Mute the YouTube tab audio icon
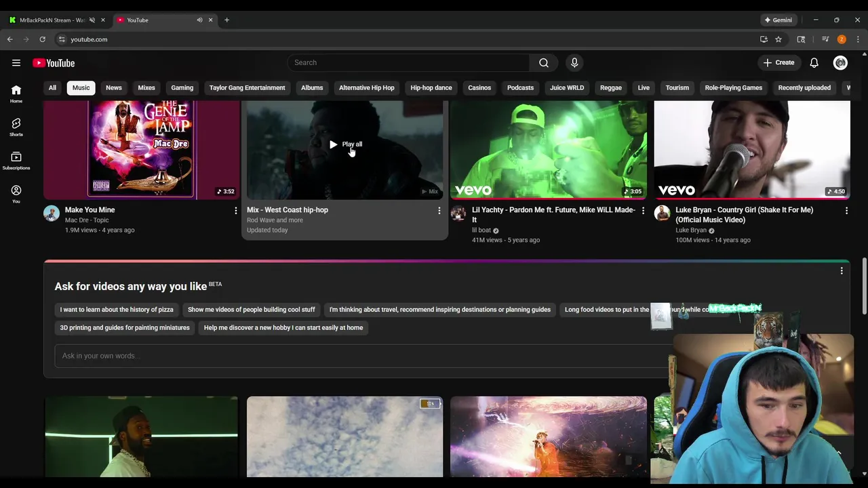This screenshot has height=488, width=868. 199,20
